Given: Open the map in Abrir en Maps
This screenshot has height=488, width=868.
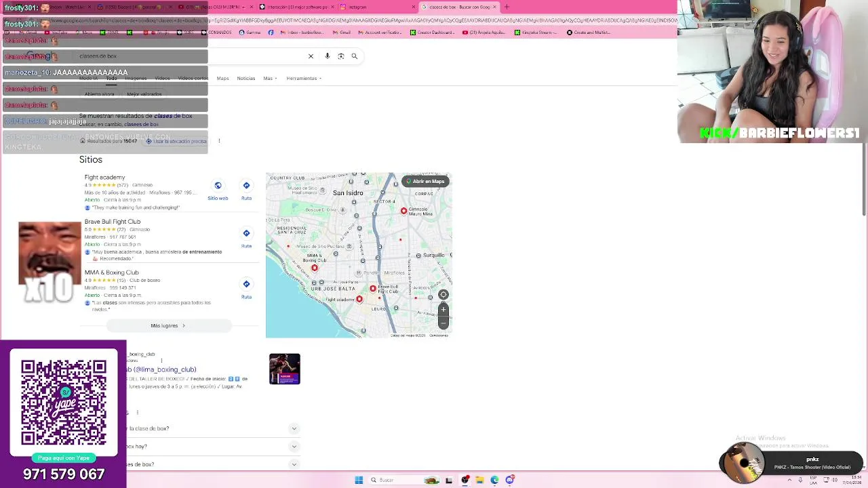Looking at the screenshot, I should click(425, 181).
